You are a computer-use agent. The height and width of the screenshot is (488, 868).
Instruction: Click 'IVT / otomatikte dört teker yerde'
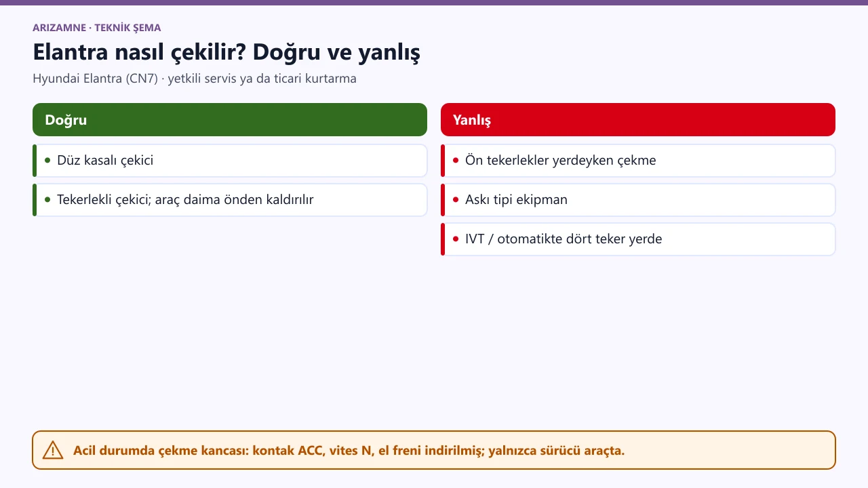638,239
